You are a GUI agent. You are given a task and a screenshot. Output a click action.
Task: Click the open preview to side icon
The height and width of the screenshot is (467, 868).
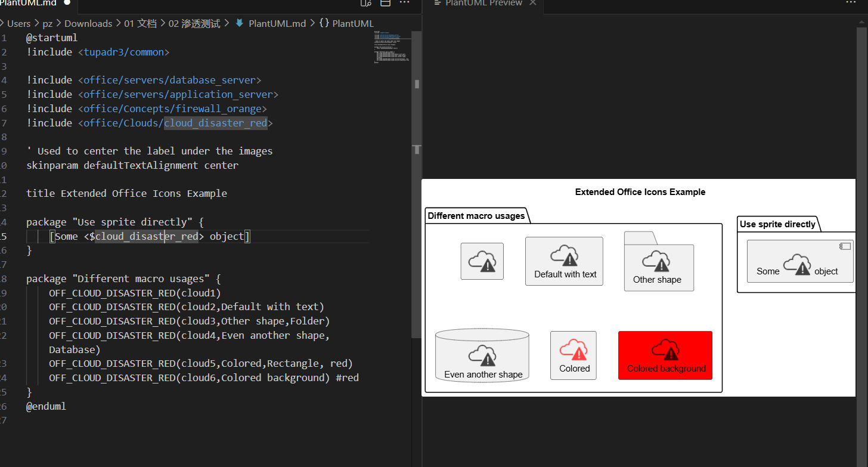tap(366, 3)
